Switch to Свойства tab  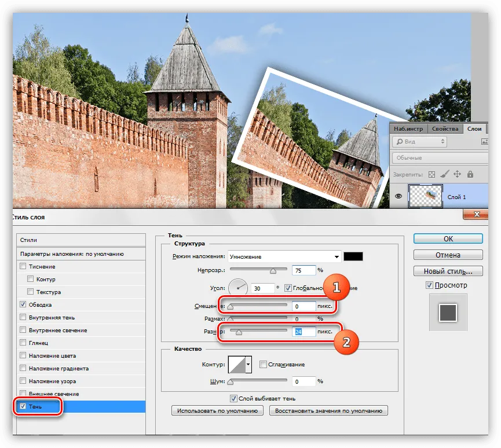tap(445, 128)
